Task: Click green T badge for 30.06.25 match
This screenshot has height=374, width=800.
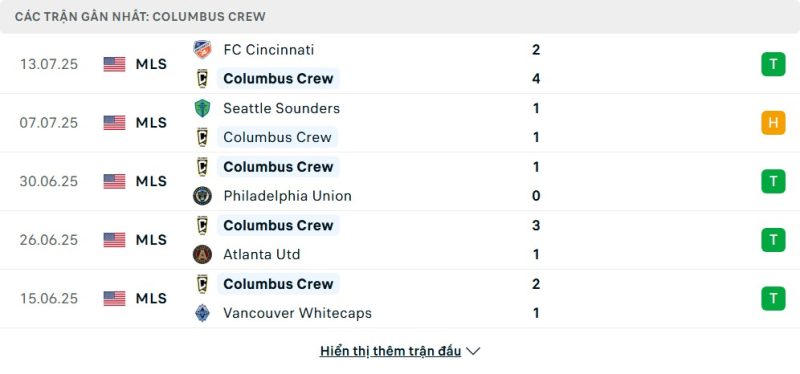Action: pyautogui.click(x=773, y=181)
